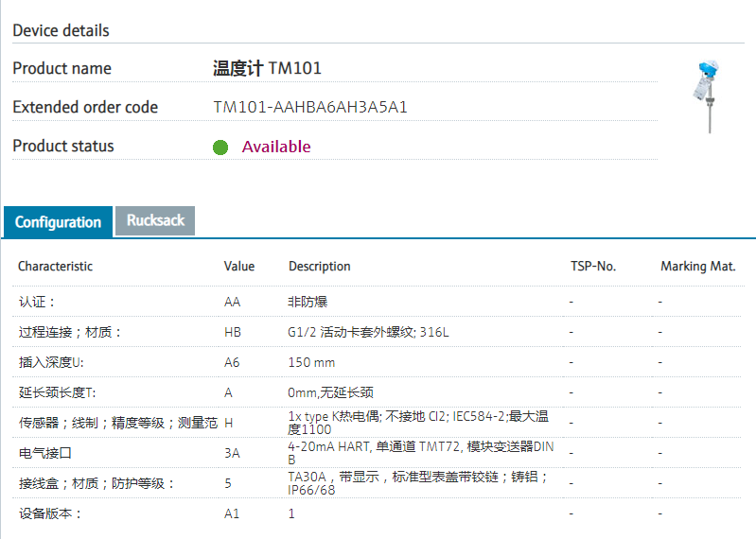Click the Available product status link
This screenshot has width=756, height=539.
coord(275,147)
